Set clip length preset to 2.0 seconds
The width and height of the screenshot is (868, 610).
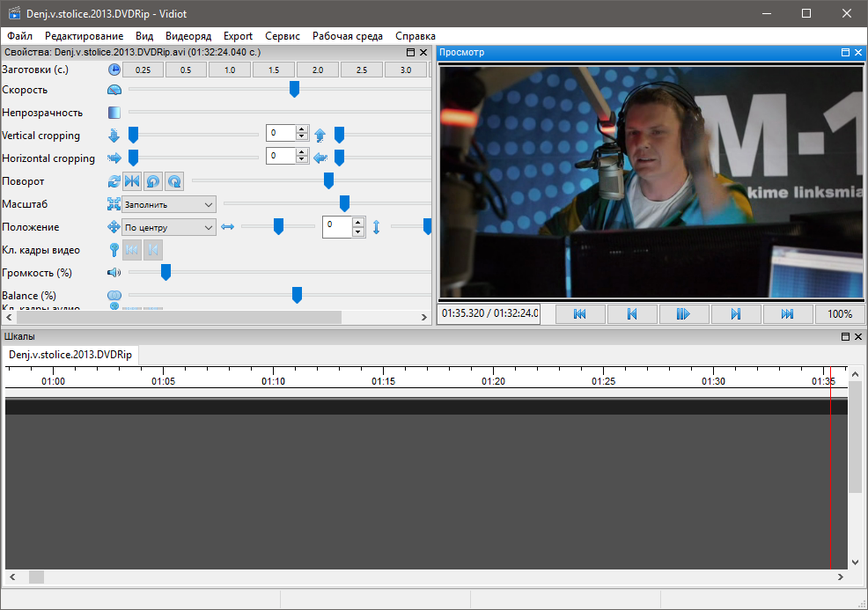[318, 70]
